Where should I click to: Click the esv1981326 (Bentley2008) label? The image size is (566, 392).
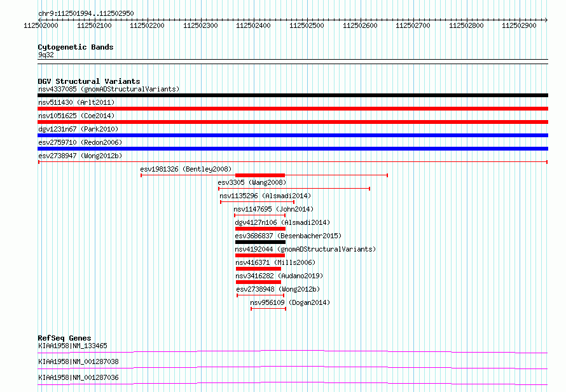tap(186, 169)
